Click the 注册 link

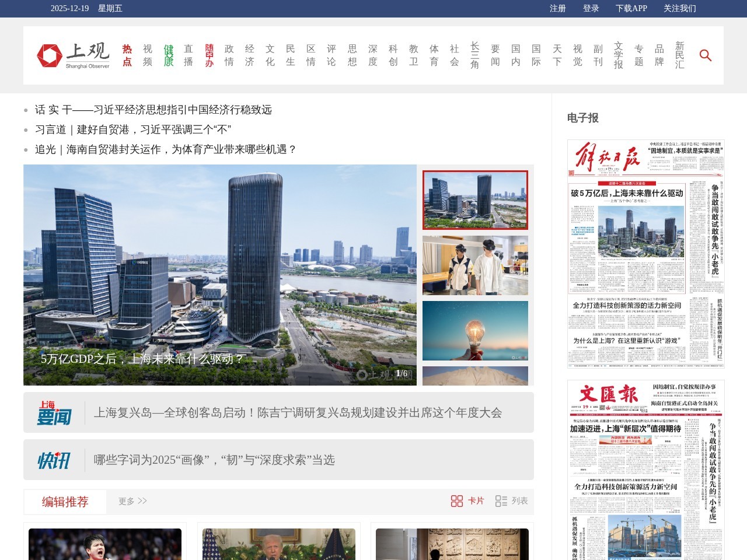(557, 8)
